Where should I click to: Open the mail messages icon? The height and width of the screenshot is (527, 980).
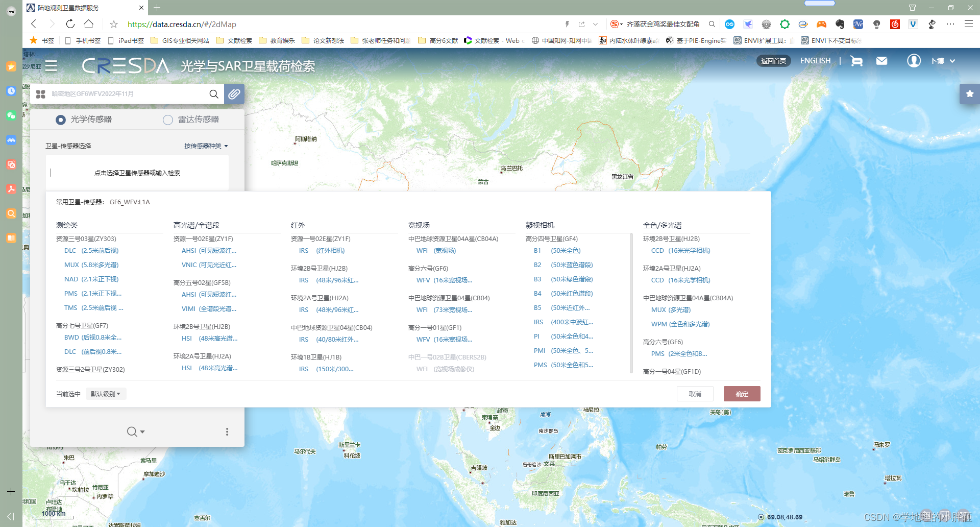(x=881, y=61)
